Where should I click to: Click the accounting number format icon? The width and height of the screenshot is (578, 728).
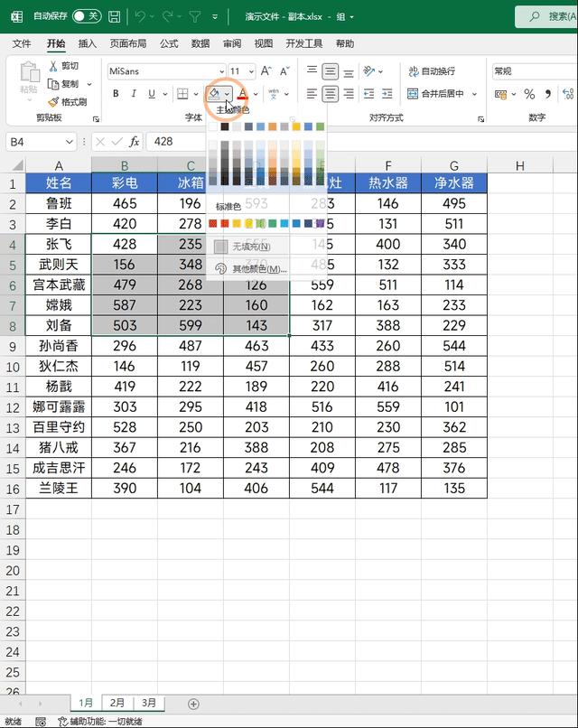click(x=500, y=94)
